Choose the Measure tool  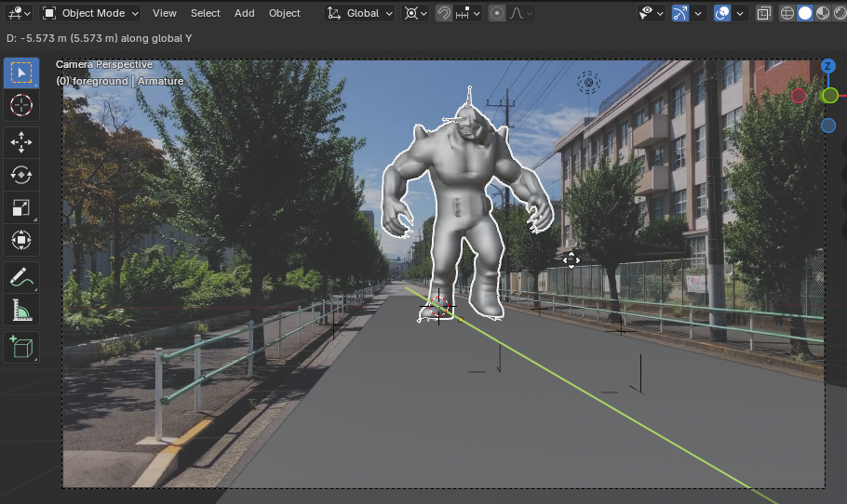tap(20, 310)
